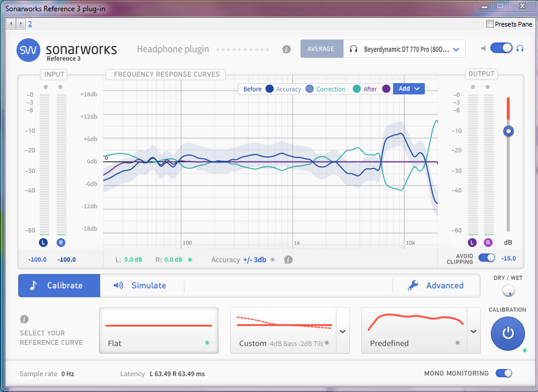Image resolution: width=538 pixels, height=392 pixels.
Task: Open the Beyerdynamic DT 770 Pro headphone dropdown
Action: click(x=404, y=49)
